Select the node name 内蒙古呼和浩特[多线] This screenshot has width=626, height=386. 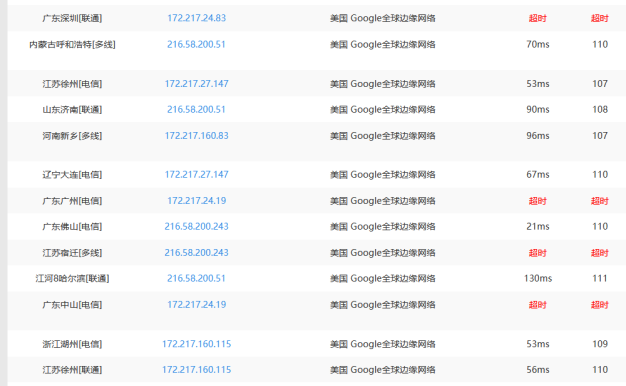pyautogui.click(x=72, y=44)
